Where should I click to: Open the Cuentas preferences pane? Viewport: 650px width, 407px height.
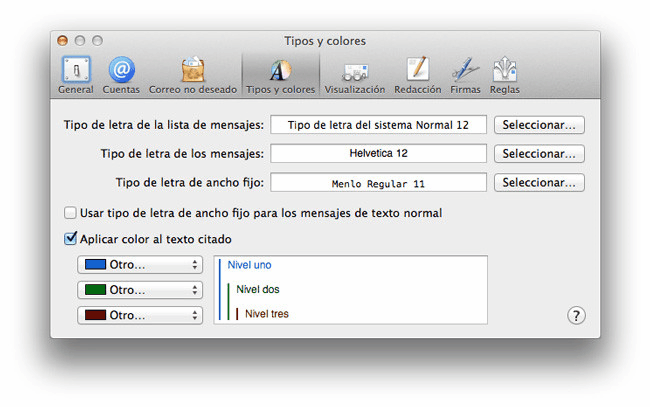pyautogui.click(x=121, y=72)
